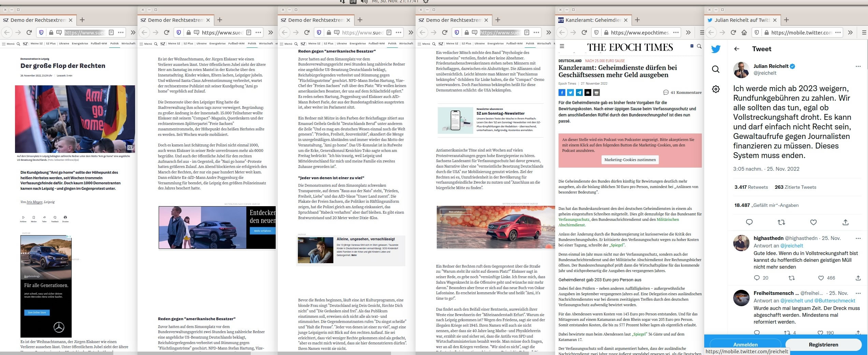
Task: Click Merken bookmark icon under SZ article
Action: (x=34, y=217)
